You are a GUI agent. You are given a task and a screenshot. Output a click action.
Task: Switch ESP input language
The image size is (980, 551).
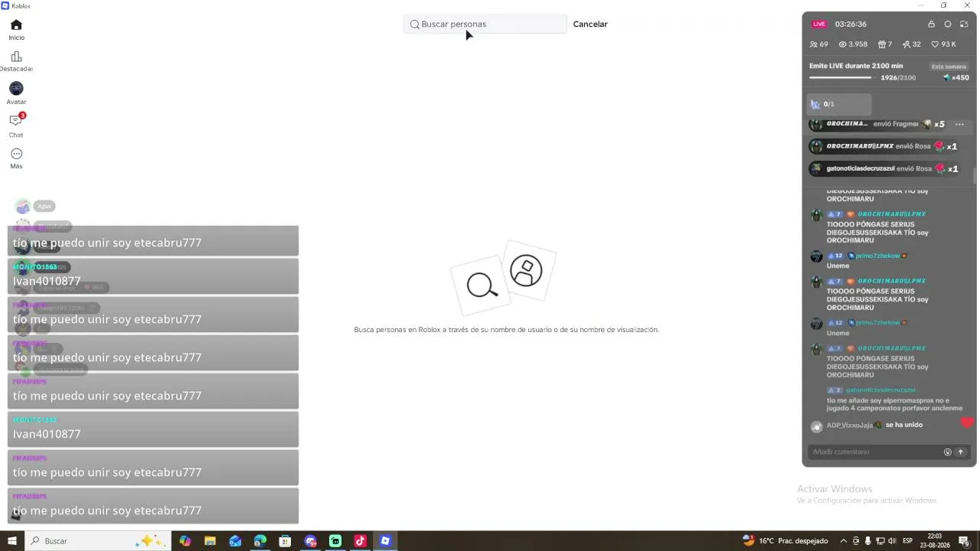(908, 541)
